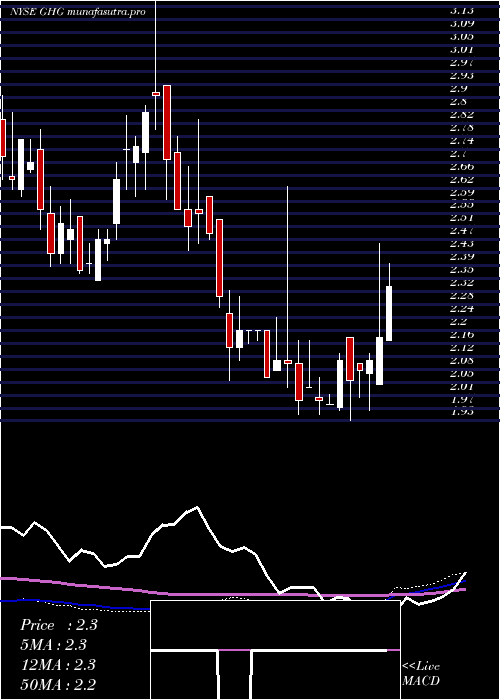The image size is (500, 700).
Task: Click the 2.82 price axis label
Action: (462, 114)
